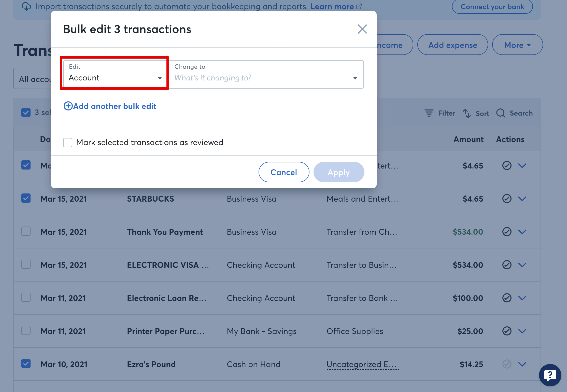Check Mark selected transactions as reviewed
Screen dimensions: 567x392
coord(68,143)
